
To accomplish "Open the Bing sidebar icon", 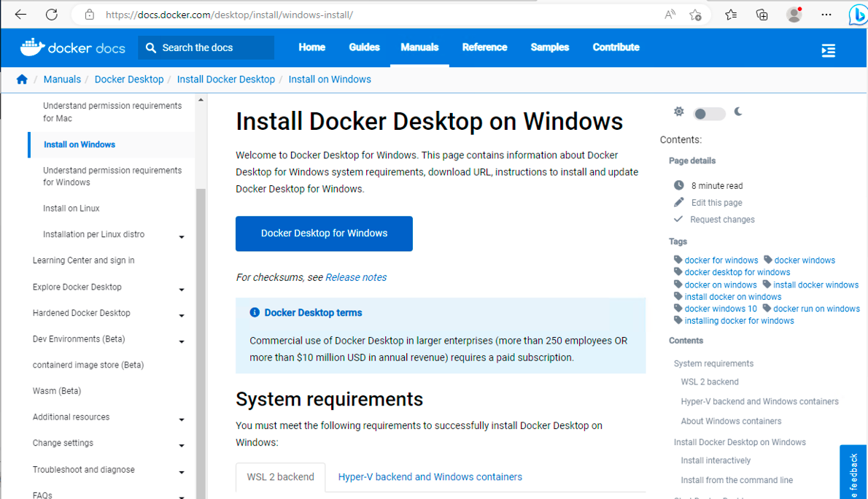I will pos(858,15).
